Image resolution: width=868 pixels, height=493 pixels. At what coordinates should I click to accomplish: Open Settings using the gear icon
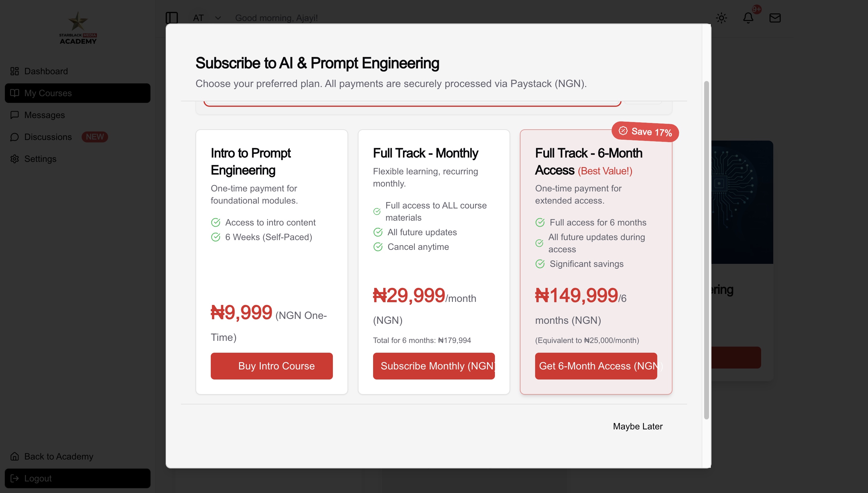point(15,159)
